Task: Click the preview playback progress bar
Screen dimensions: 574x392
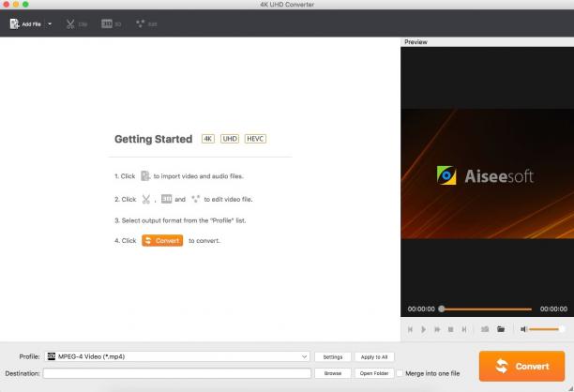Action: (x=487, y=309)
